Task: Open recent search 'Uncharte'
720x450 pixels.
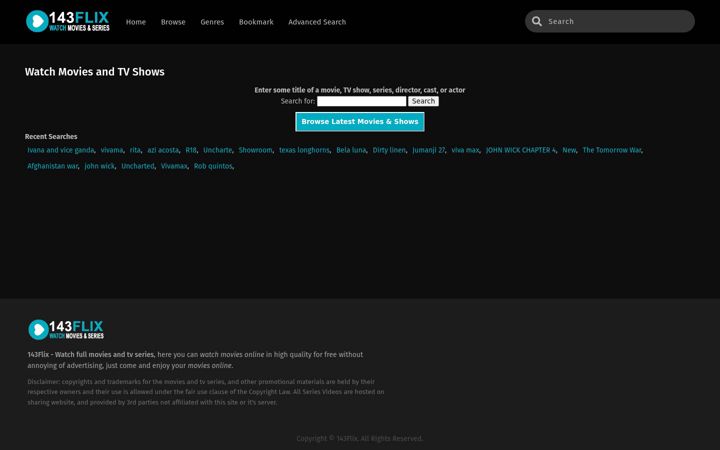Action: pos(218,150)
